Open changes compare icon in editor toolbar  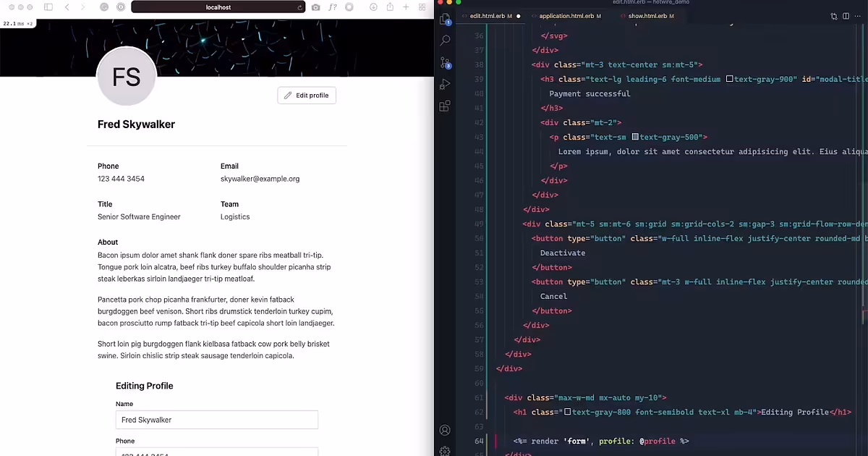tap(834, 16)
